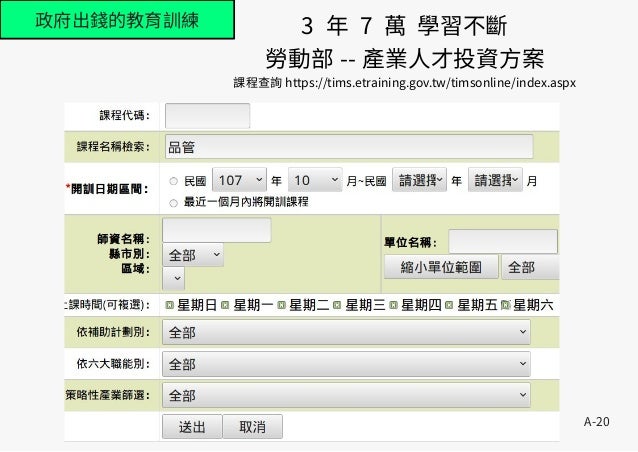This screenshot has height=452, width=638.
Task: Open the 縣市別 dropdown showing 全部
Action: [193, 255]
